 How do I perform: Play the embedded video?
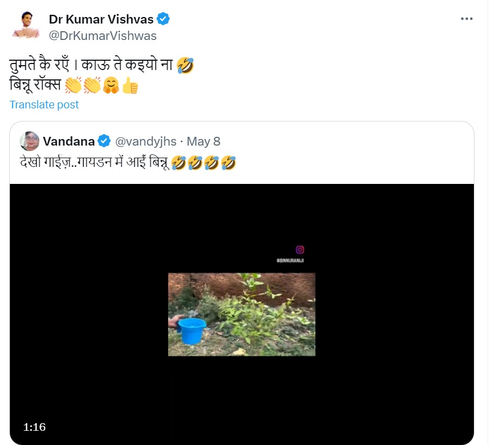(x=242, y=314)
